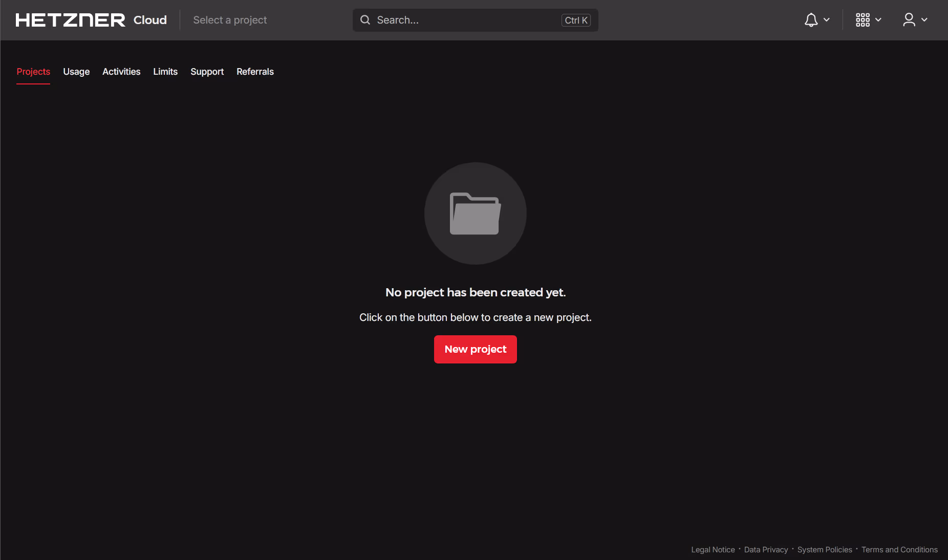Screen dimensions: 948x560
Task: Open the Data Privacy link
Action: tap(766, 549)
